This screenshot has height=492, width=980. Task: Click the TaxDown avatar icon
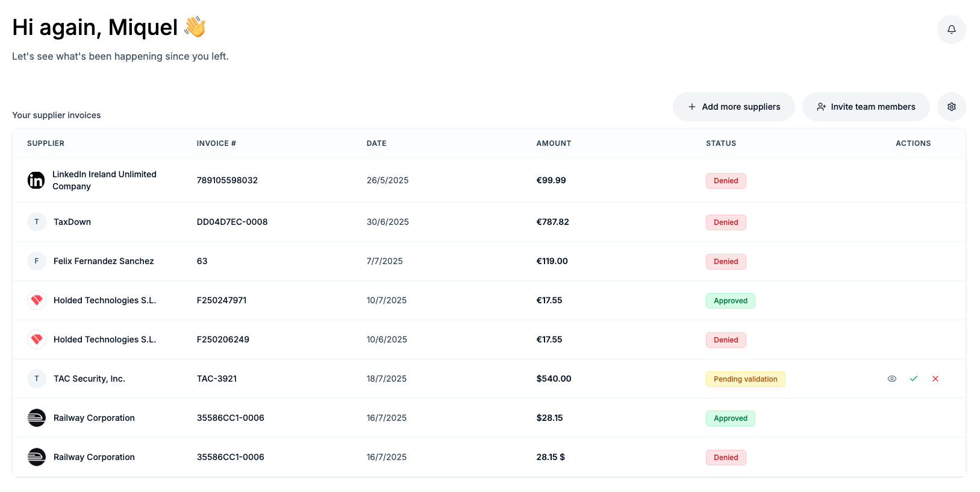click(x=37, y=222)
